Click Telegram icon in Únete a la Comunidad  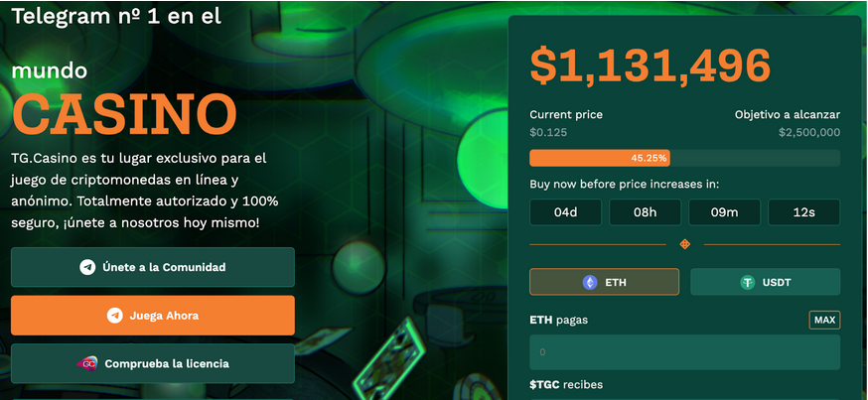pos(88,267)
